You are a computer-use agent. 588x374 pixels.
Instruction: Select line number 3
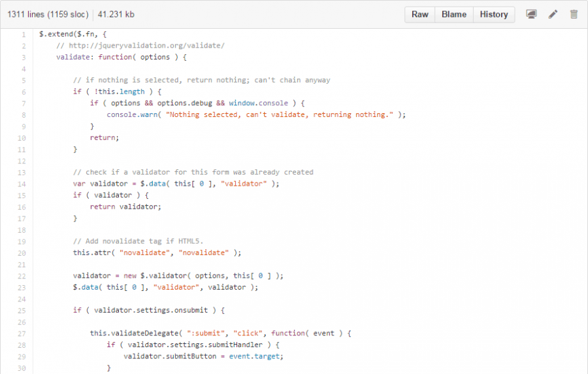point(24,58)
